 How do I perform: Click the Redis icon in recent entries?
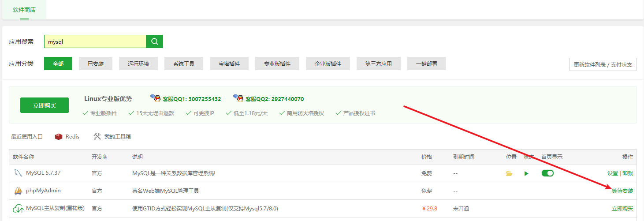pyautogui.click(x=59, y=137)
